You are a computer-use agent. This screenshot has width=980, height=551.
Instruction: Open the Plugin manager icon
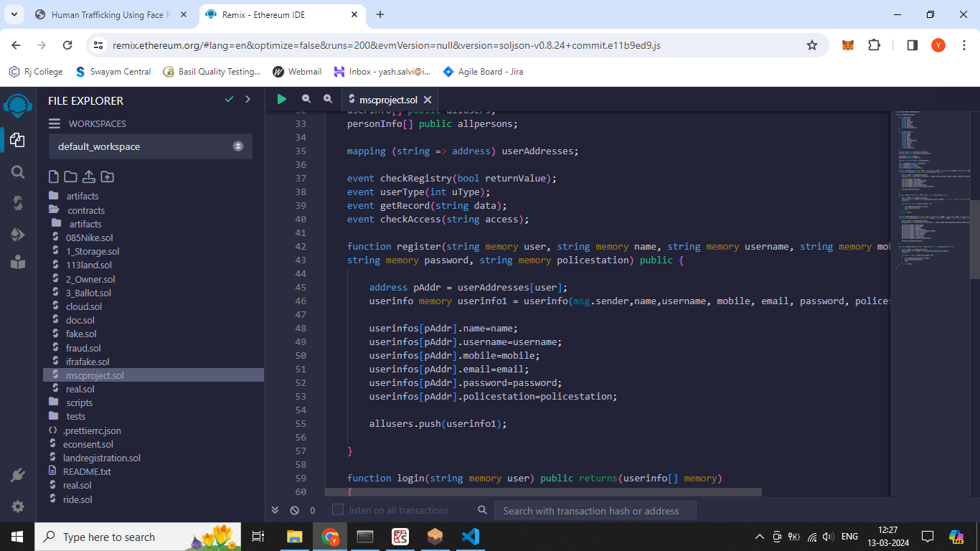click(x=18, y=475)
